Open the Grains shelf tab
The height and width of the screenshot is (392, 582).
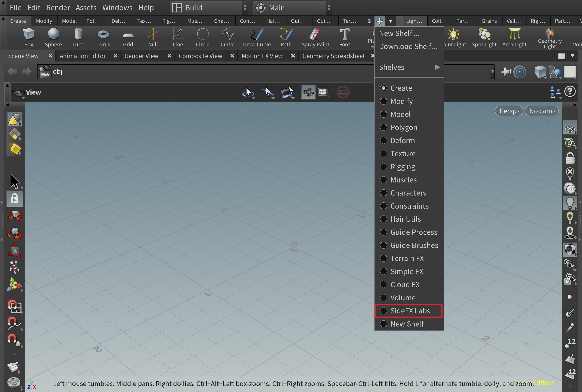(489, 21)
